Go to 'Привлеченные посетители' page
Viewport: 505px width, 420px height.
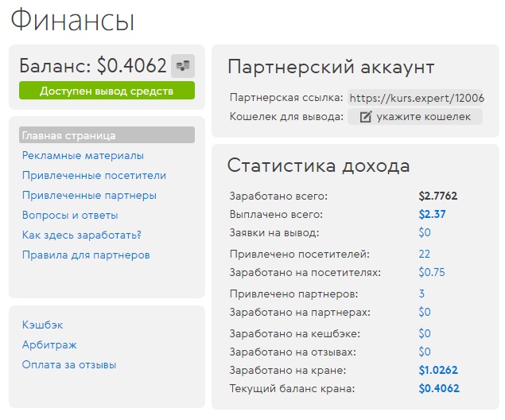tap(94, 176)
